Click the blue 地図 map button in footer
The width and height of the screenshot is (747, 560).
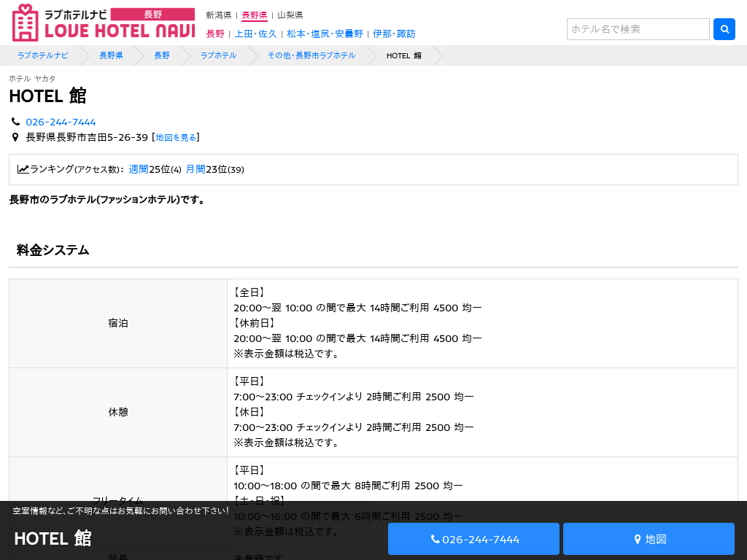tap(649, 539)
